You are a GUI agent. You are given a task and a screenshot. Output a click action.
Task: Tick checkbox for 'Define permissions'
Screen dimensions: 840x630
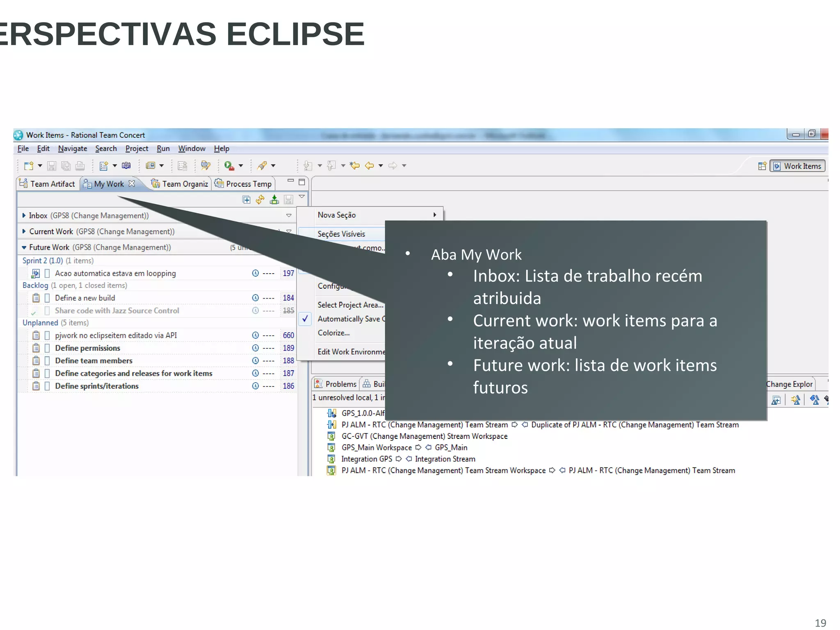point(47,348)
